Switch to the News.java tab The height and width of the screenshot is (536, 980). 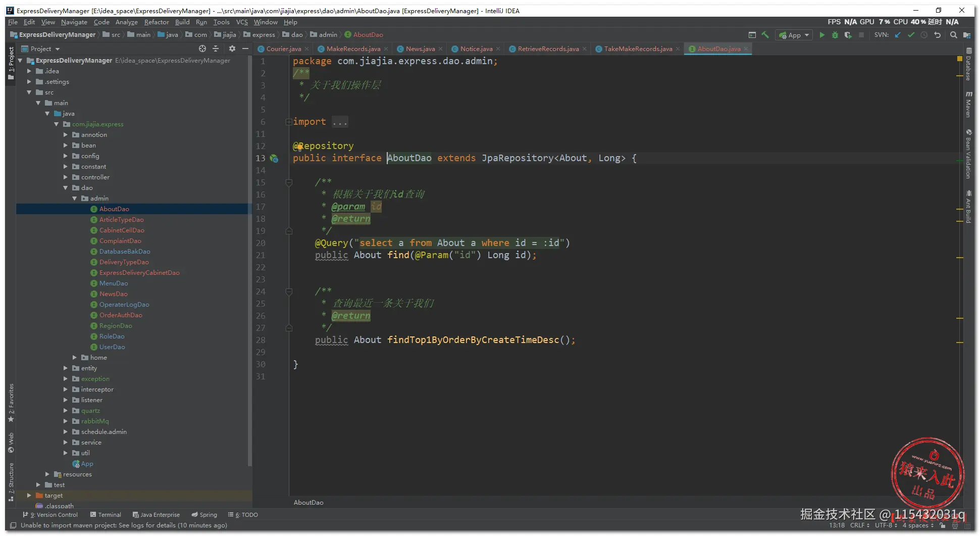tap(420, 49)
